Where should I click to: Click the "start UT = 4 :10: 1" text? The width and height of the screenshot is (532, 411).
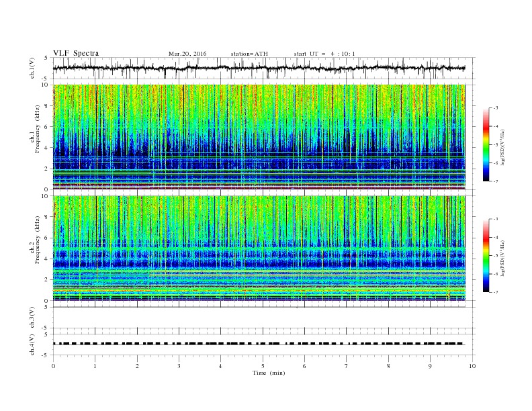pyautogui.click(x=324, y=54)
